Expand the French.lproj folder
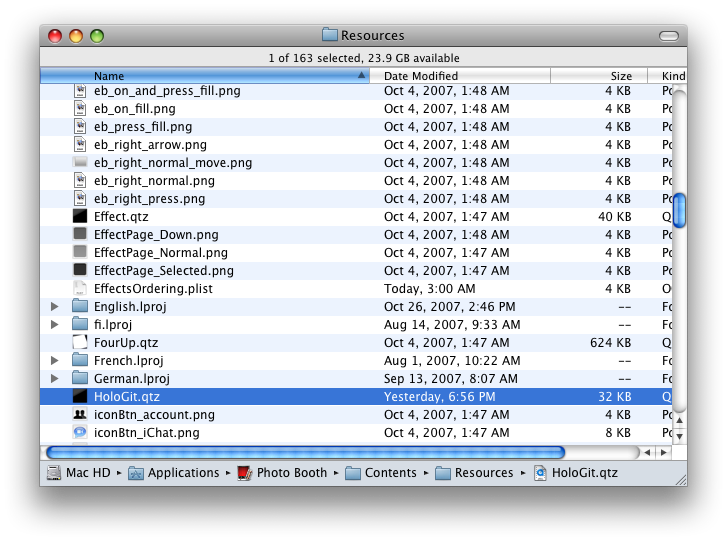 pyautogui.click(x=54, y=360)
